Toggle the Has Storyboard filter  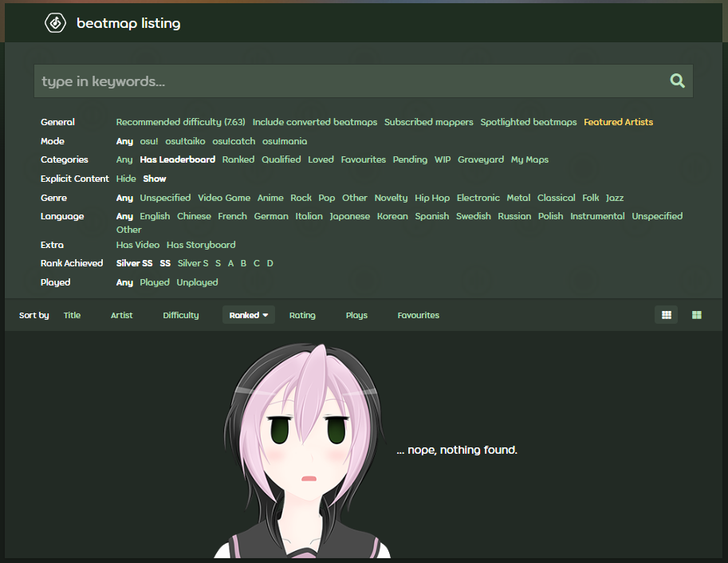(201, 245)
